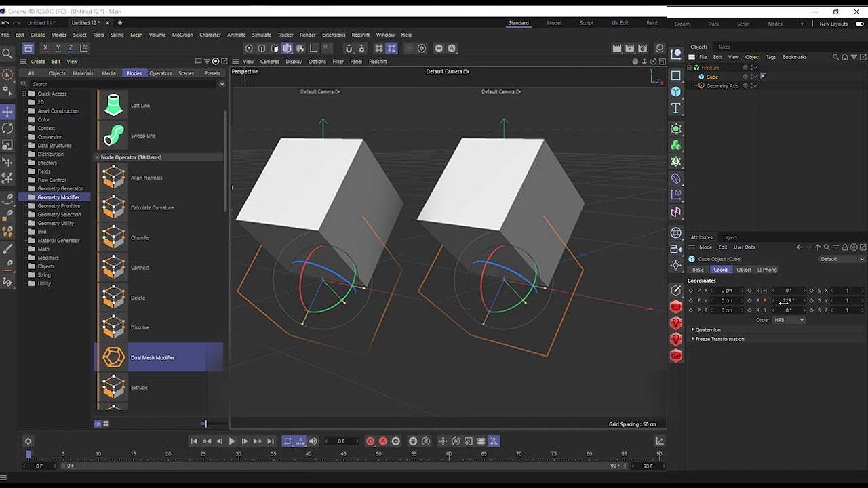
Task: Open the viewport Cameras menu
Action: coord(269,62)
